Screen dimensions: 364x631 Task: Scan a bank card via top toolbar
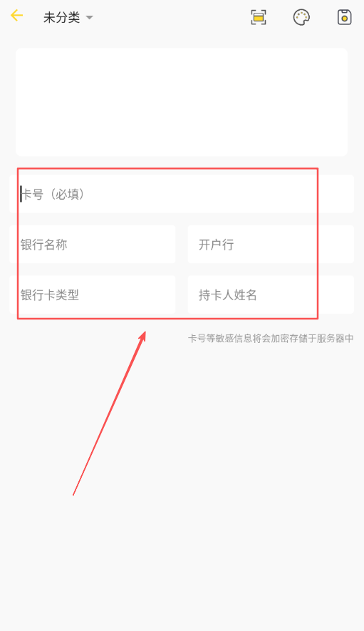coord(258,17)
